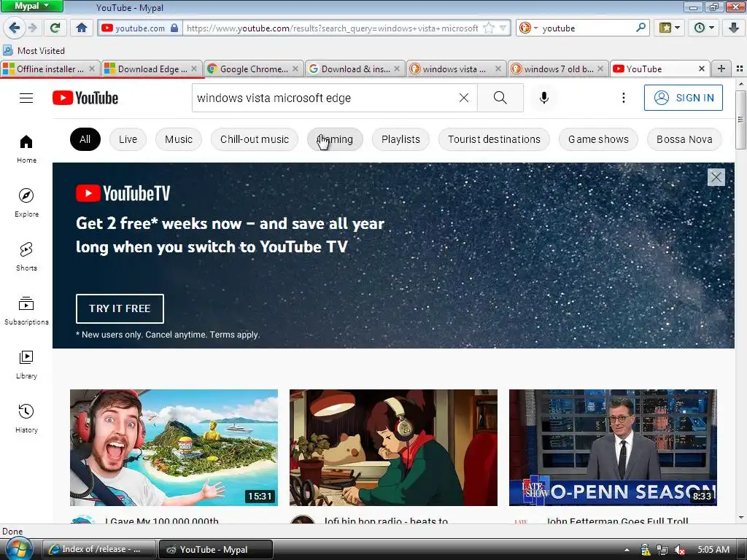This screenshot has width=747, height=560.
Task: Close the Google Chrome tab
Action: coord(295,69)
